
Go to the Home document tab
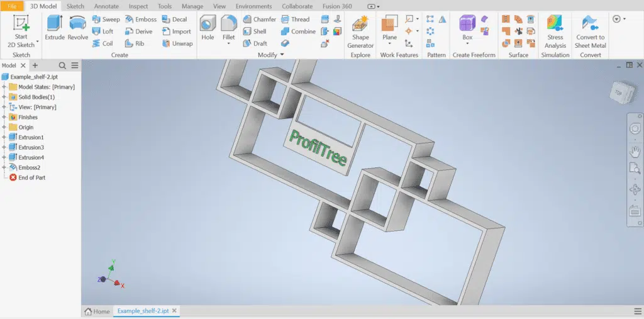click(97, 311)
